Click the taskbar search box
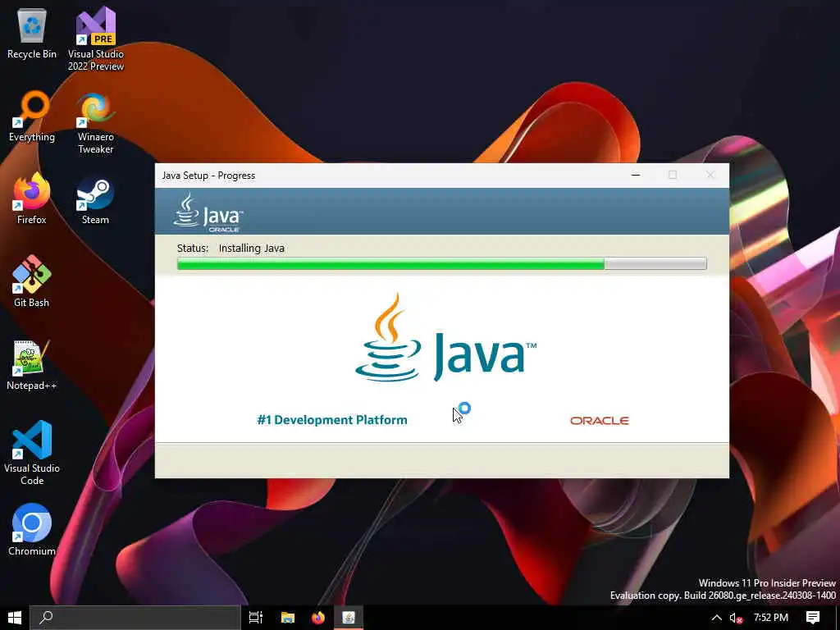 click(135, 618)
